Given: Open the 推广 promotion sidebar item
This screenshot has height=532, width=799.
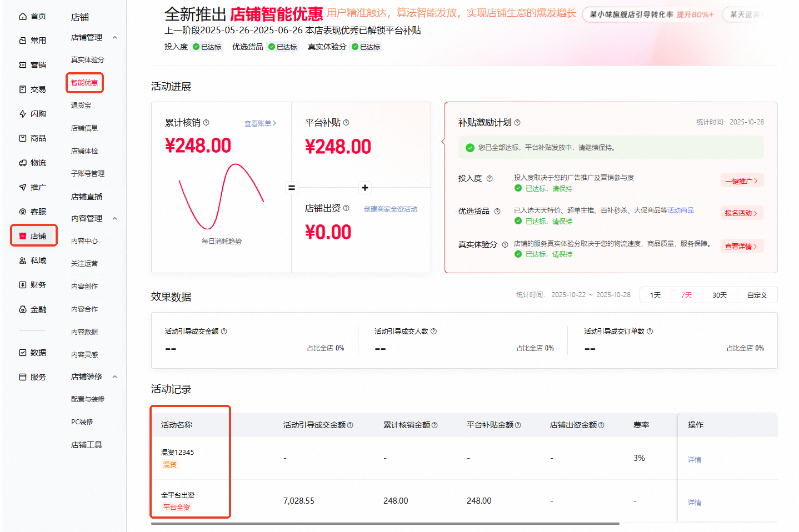Looking at the screenshot, I should point(33,187).
